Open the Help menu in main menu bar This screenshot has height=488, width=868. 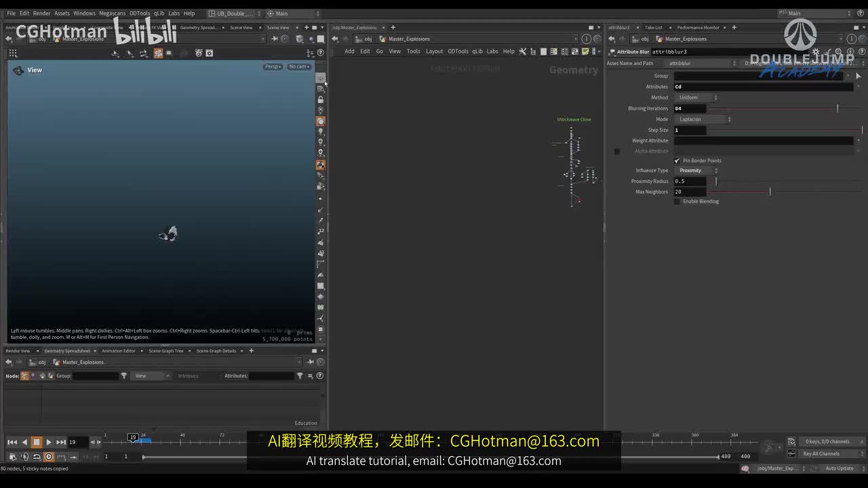pyautogui.click(x=189, y=13)
